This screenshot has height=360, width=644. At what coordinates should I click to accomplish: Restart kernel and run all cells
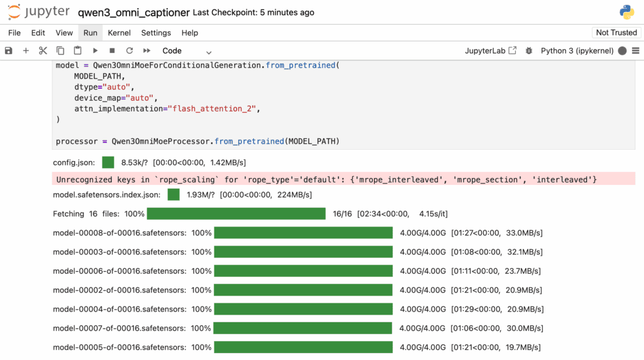click(147, 51)
